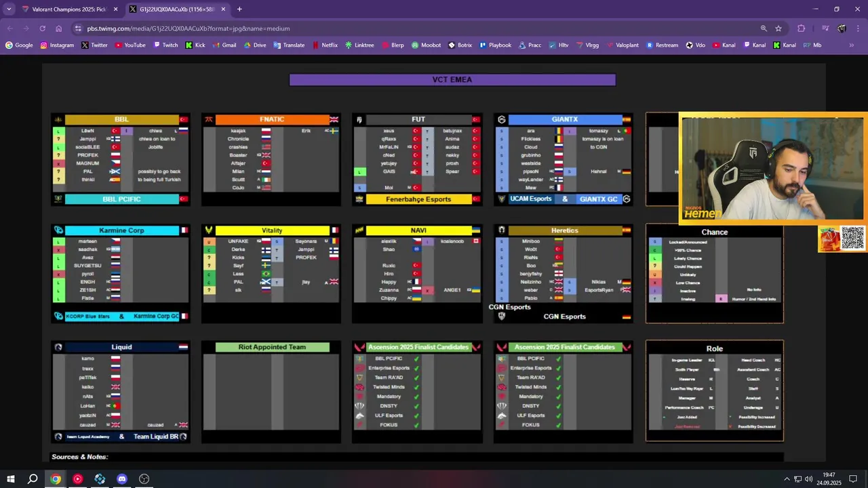Open Discord from the taskbar

click(122, 479)
